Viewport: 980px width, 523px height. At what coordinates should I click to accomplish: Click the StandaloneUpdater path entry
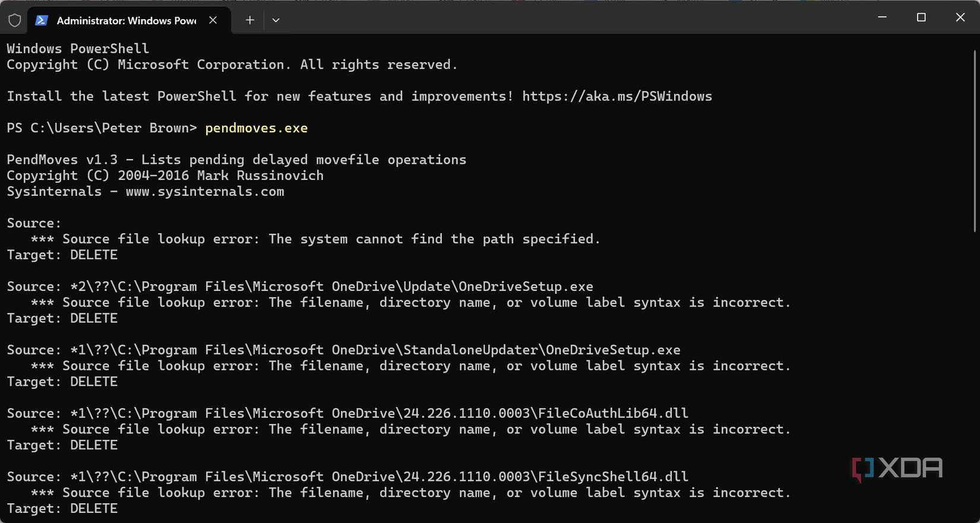[x=343, y=350]
